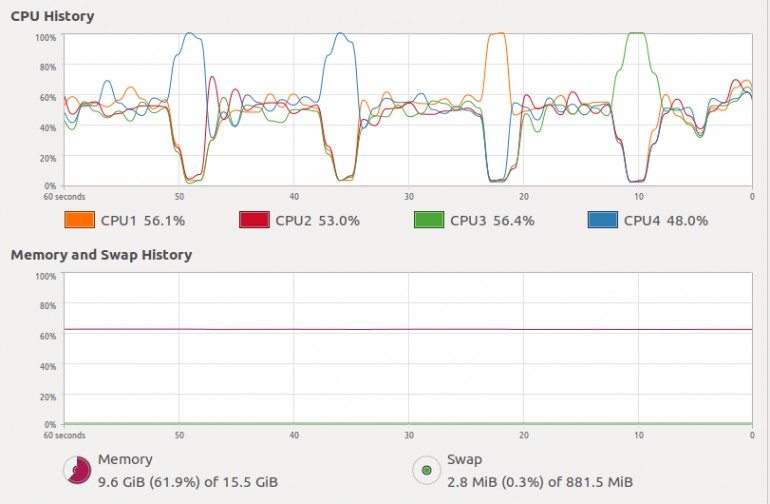Click the 60 seconds label under the CPU graph
This screenshot has height=504, width=770.
tap(64, 196)
